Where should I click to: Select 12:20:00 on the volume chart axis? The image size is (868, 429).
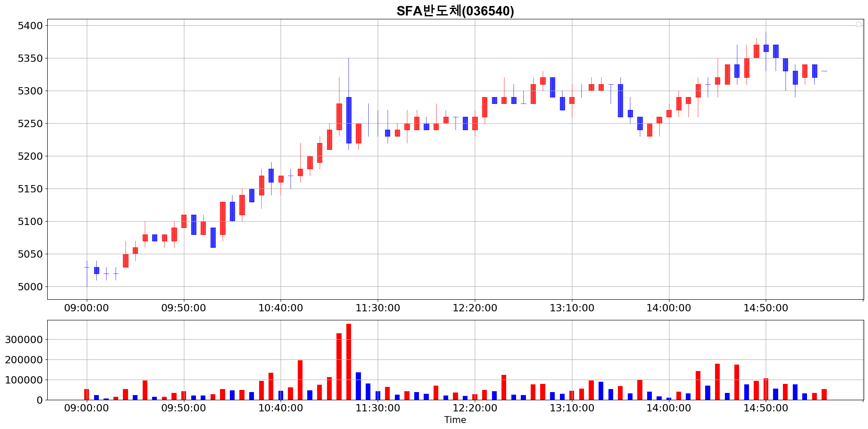(475, 408)
